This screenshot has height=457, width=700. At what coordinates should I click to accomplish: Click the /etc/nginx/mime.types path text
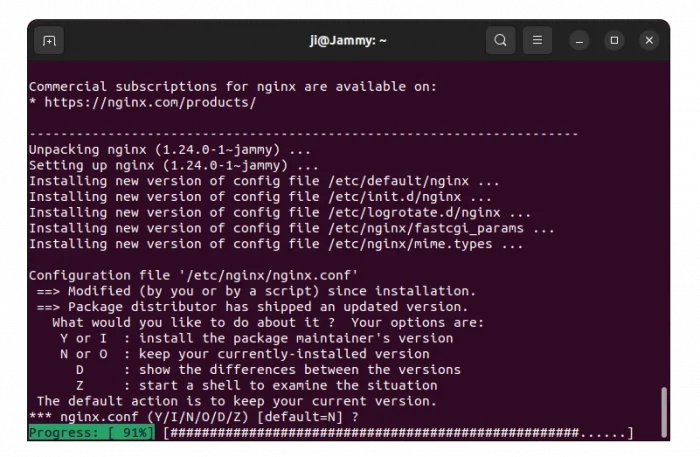tap(435, 244)
